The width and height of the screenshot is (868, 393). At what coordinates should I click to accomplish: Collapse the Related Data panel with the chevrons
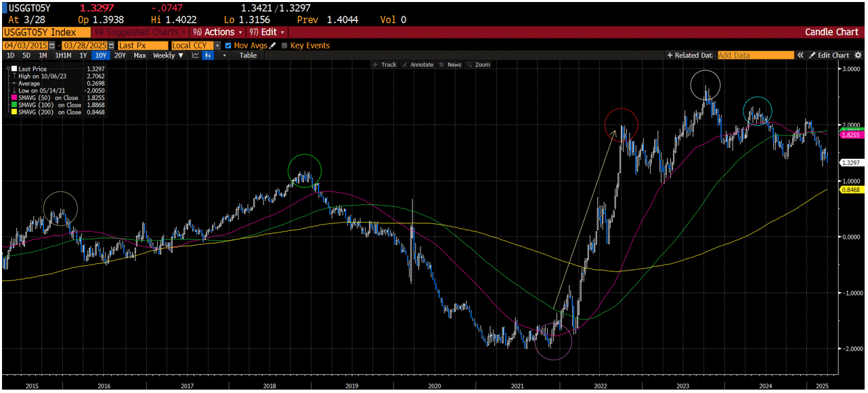pyautogui.click(x=800, y=55)
